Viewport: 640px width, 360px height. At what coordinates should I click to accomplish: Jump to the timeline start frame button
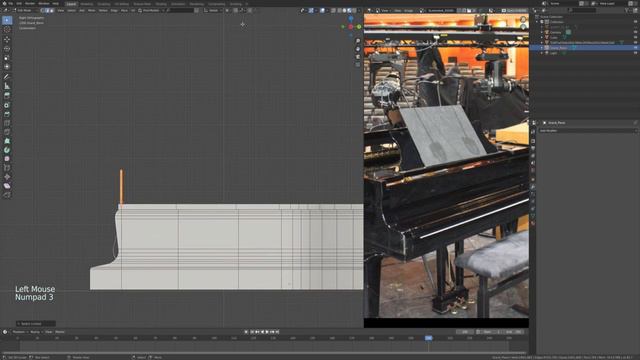coord(252,332)
